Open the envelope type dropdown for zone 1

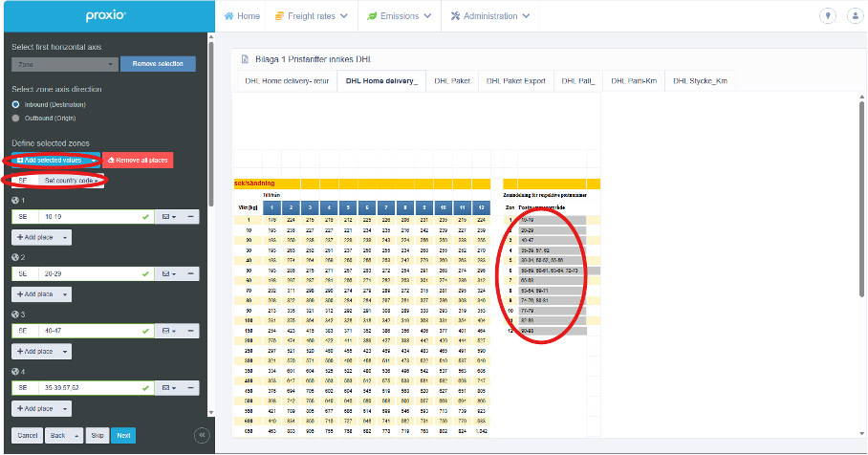tap(169, 217)
